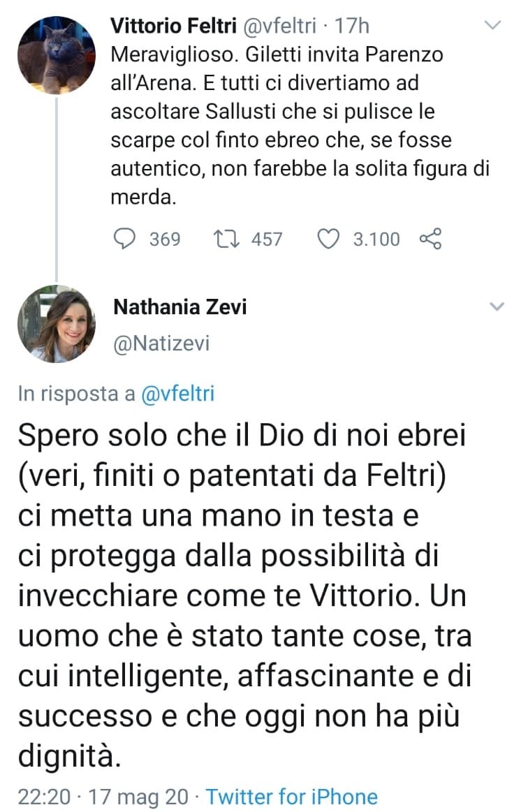Click the Twitter for iPhone source link
Viewport: 521px width, 812px height.
[291, 797]
